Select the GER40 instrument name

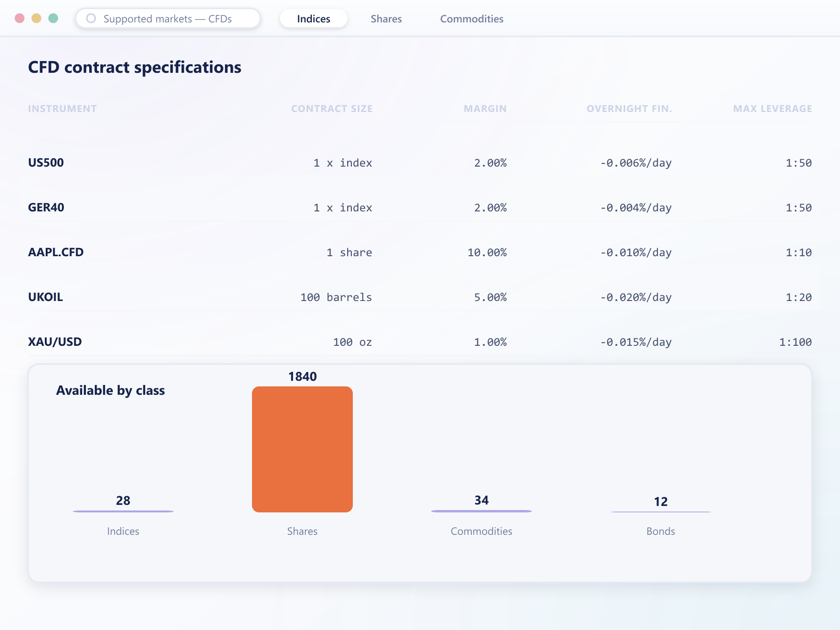[x=46, y=208]
